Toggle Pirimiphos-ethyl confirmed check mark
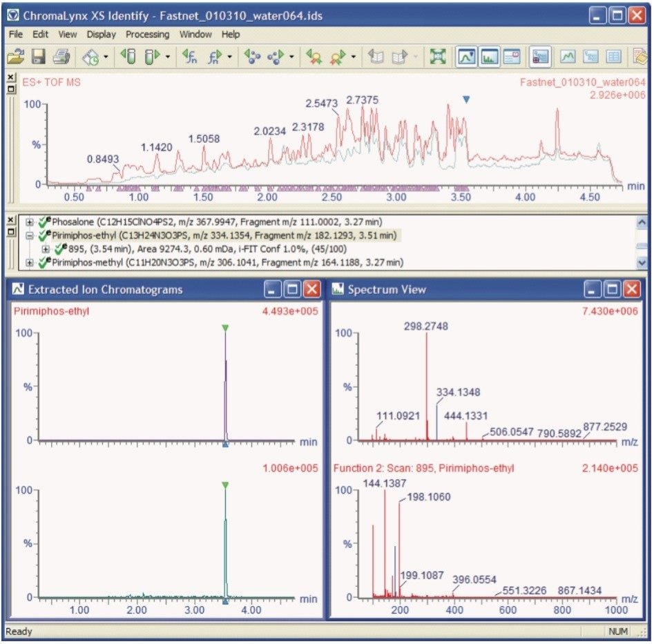The width and height of the screenshot is (654, 644). pos(44,235)
